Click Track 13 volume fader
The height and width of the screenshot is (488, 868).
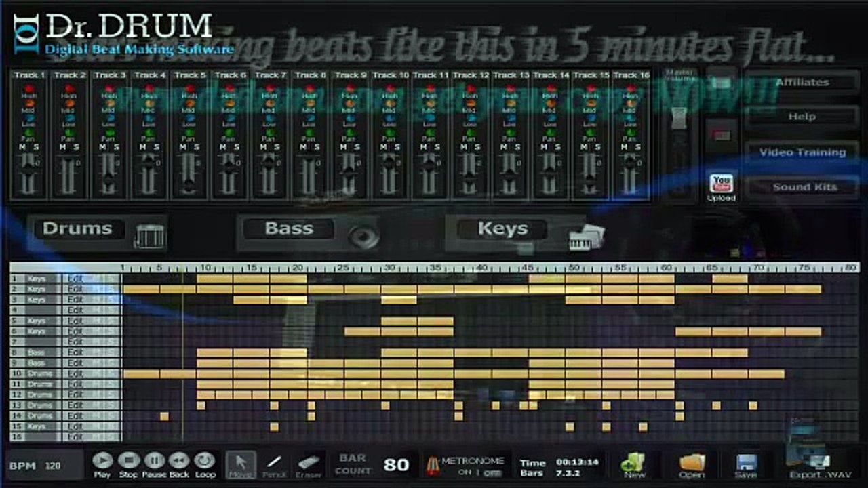(509, 174)
